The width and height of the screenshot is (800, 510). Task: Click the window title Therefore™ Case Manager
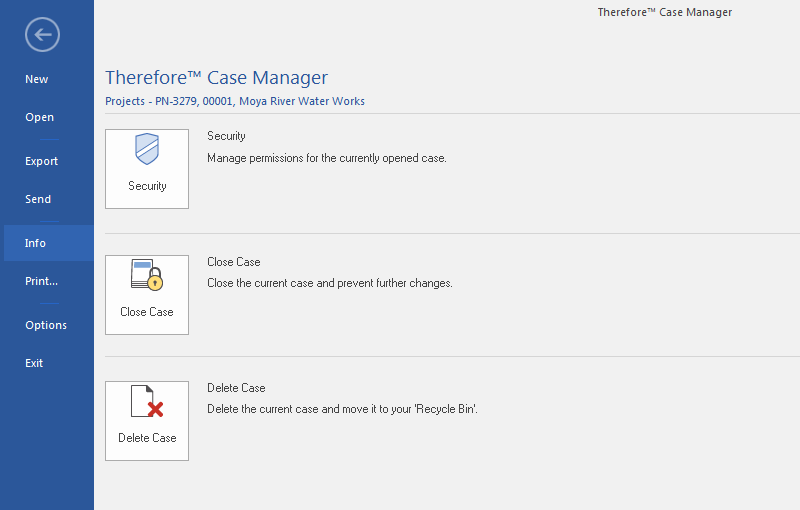(665, 12)
